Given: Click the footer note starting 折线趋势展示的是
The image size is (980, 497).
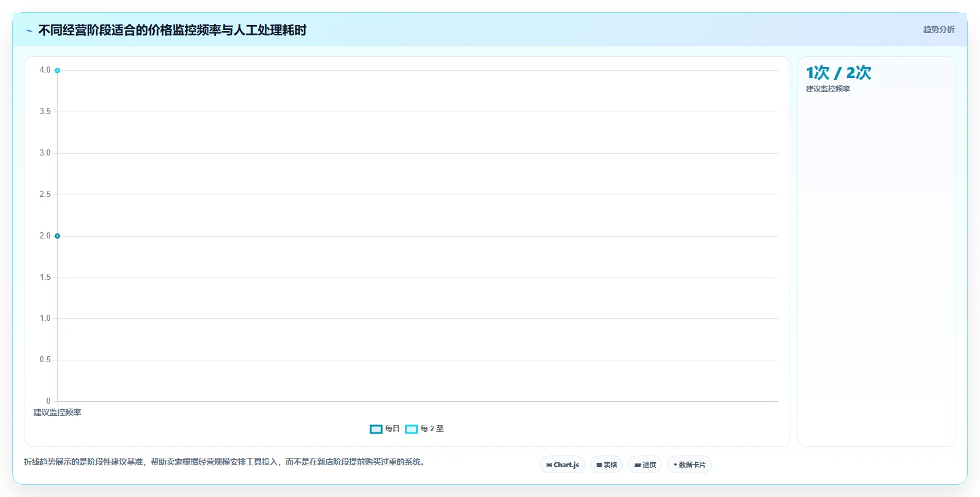Looking at the screenshot, I should (225, 462).
